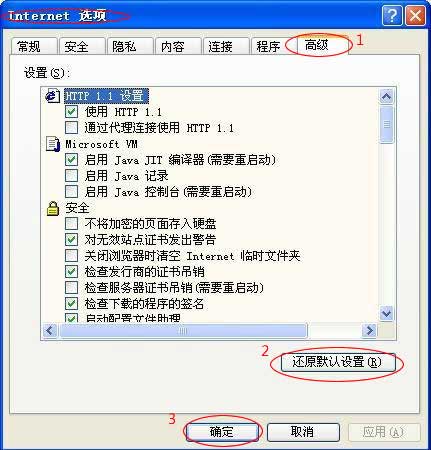Image resolution: width=431 pixels, height=450 pixels.
Task: Click 还原默认设置(R) button
Action: [x=338, y=362]
